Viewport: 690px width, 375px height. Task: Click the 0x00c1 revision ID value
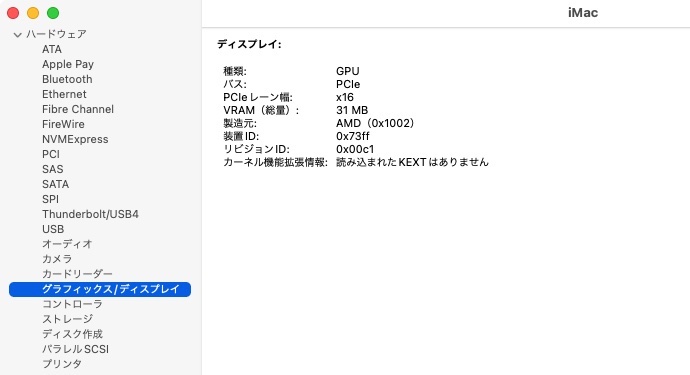click(355, 149)
